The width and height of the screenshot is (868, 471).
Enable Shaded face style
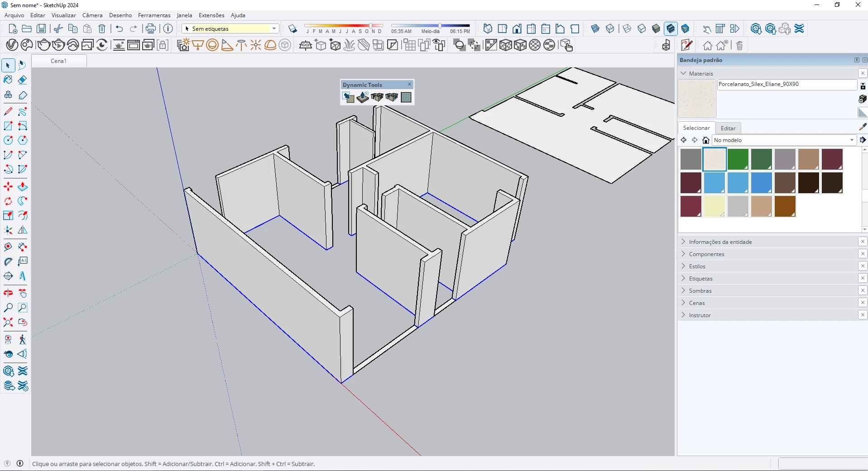[656, 29]
